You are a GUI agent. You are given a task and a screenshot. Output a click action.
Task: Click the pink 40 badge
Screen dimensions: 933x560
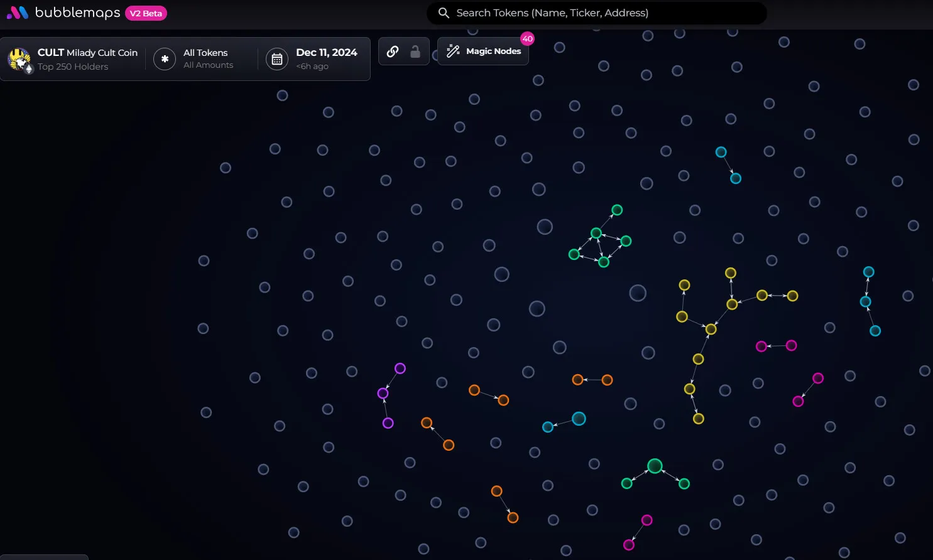click(527, 39)
